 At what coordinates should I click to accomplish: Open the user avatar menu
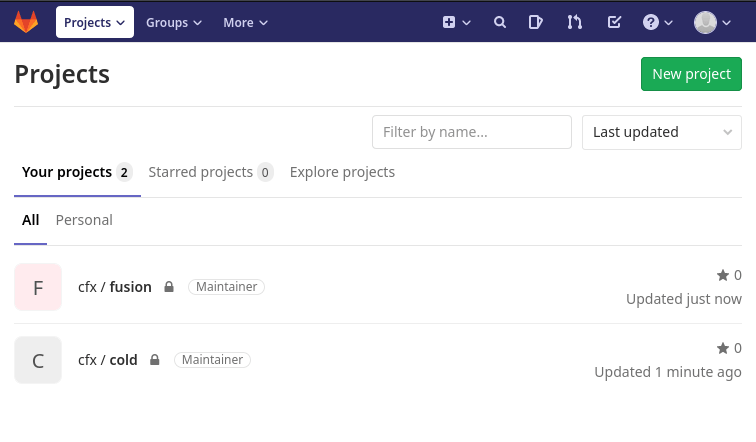(x=712, y=22)
